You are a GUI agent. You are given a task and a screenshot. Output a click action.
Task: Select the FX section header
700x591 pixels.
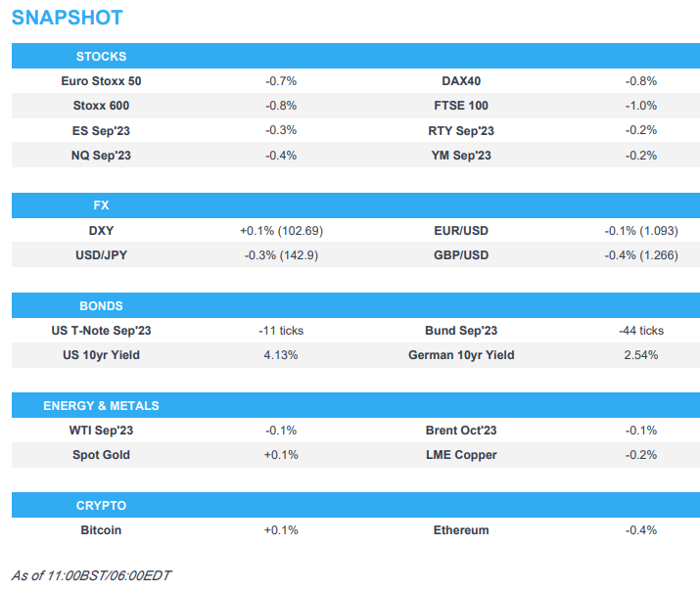pyautogui.click(x=102, y=206)
